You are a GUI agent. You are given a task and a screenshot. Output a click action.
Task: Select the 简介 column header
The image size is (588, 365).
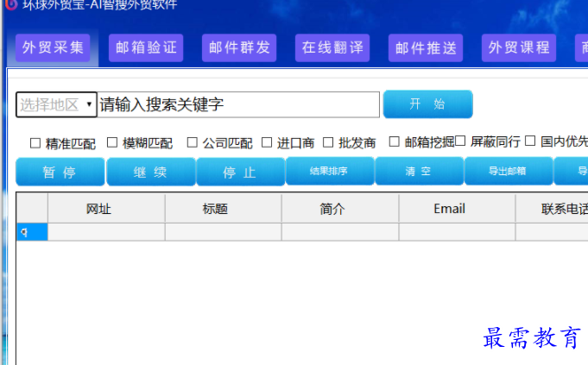click(x=340, y=208)
